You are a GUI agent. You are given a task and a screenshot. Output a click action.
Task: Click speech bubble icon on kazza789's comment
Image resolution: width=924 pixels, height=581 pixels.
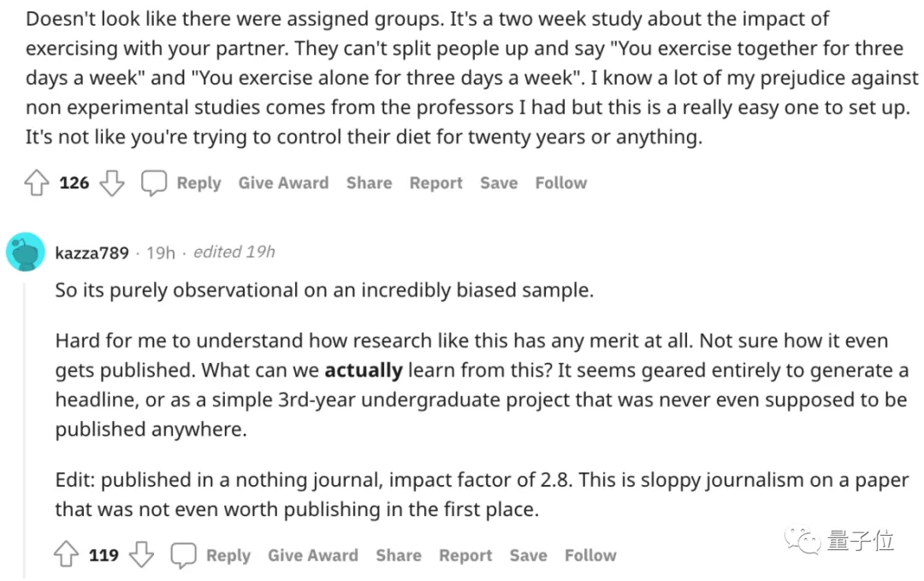pos(183,555)
